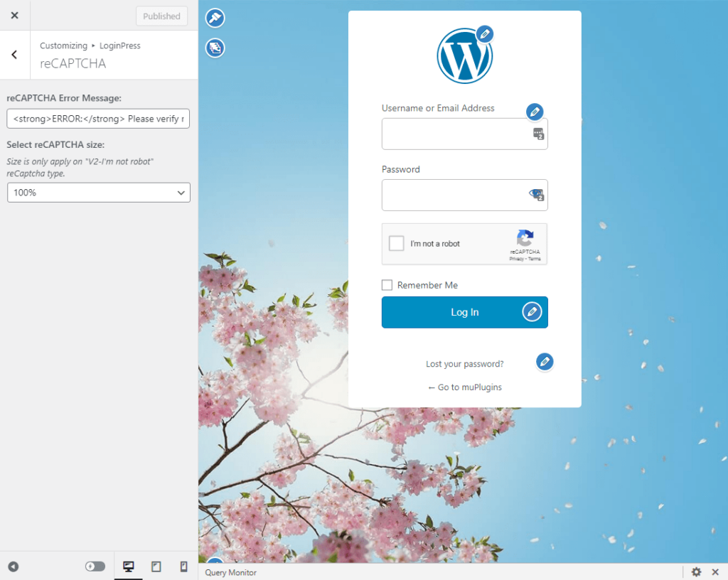Focus the Password input field
The width and height of the screenshot is (728, 580).
tap(465, 195)
